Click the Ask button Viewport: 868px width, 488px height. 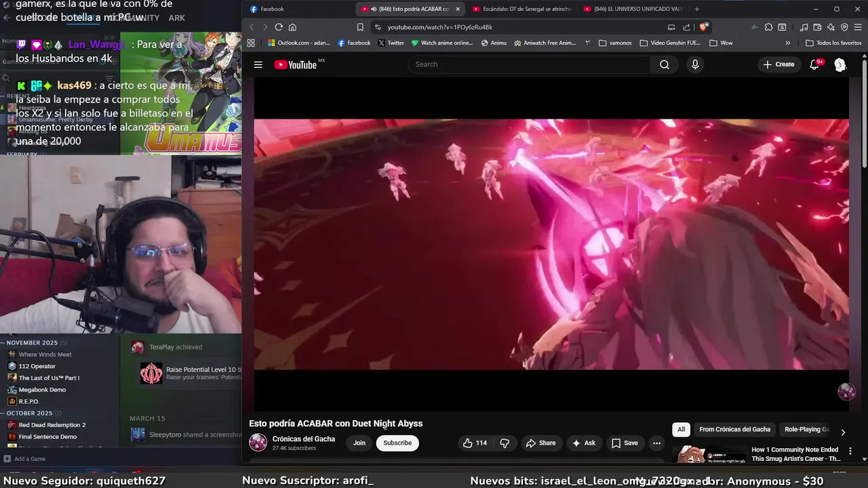pos(584,443)
